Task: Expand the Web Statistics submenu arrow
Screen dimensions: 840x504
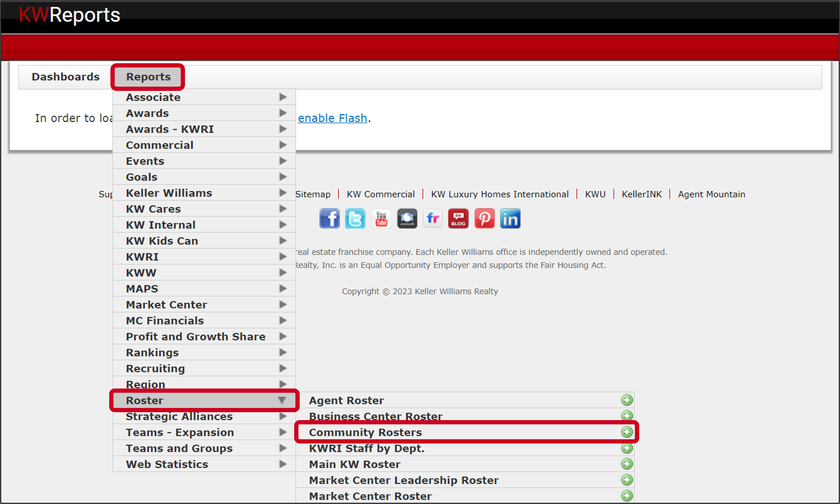Action: pyautogui.click(x=283, y=464)
